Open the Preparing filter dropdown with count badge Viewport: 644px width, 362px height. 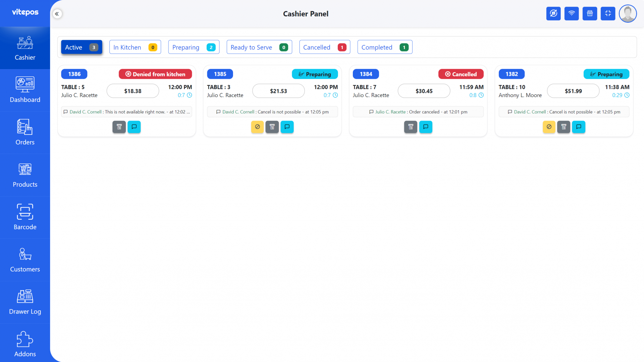click(x=193, y=47)
